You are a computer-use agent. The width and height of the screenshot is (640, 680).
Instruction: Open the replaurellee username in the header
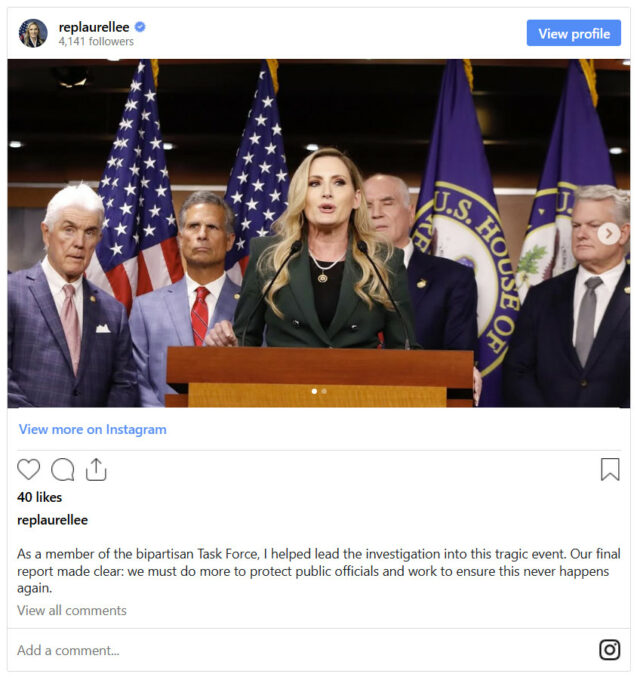tap(94, 27)
